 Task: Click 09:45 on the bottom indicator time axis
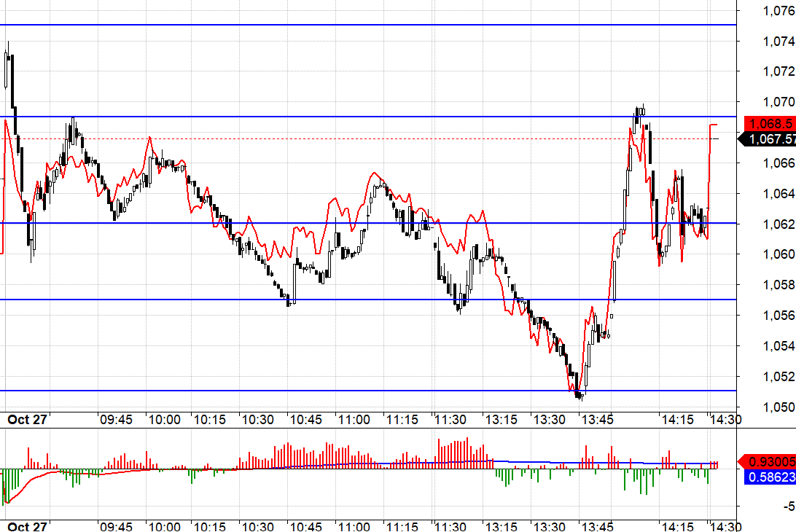click(116, 526)
